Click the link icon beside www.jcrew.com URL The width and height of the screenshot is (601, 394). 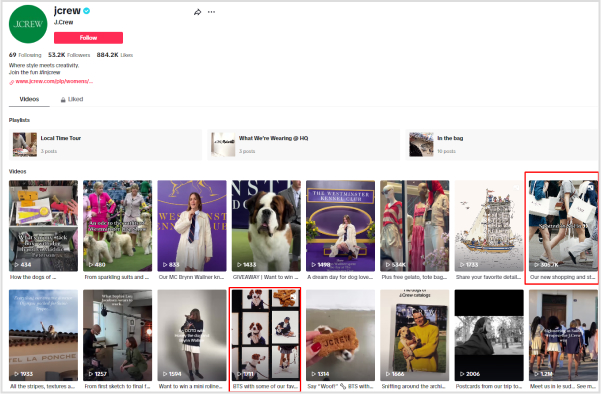coord(11,82)
